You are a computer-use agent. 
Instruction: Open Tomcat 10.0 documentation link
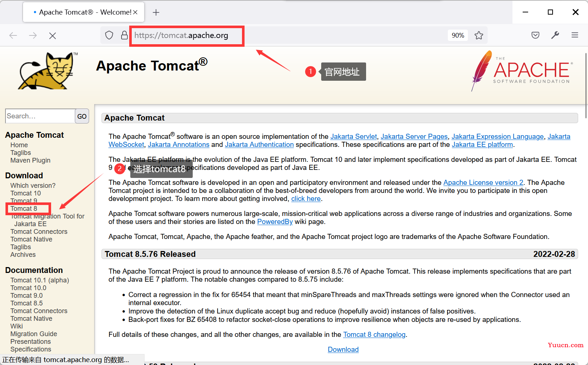click(28, 288)
